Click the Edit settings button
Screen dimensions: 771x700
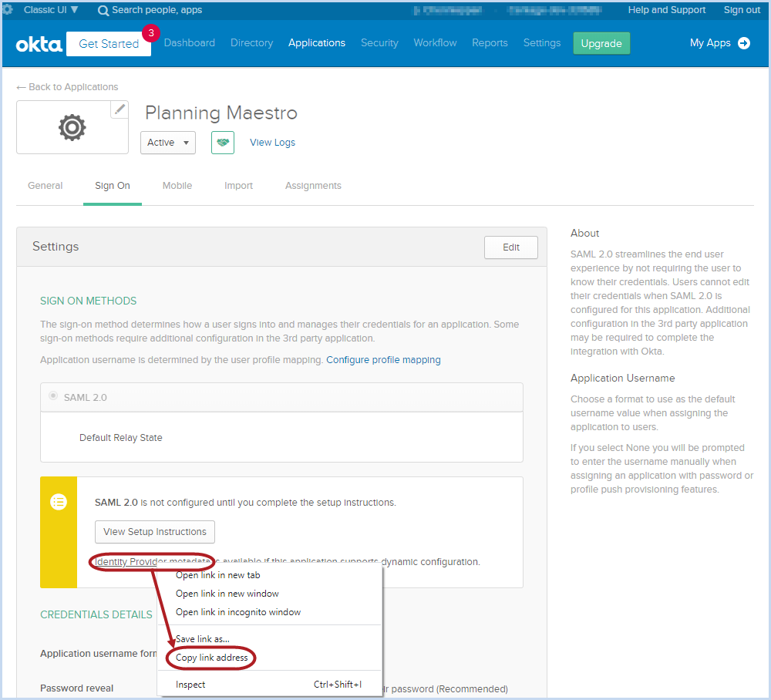click(x=511, y=247)
